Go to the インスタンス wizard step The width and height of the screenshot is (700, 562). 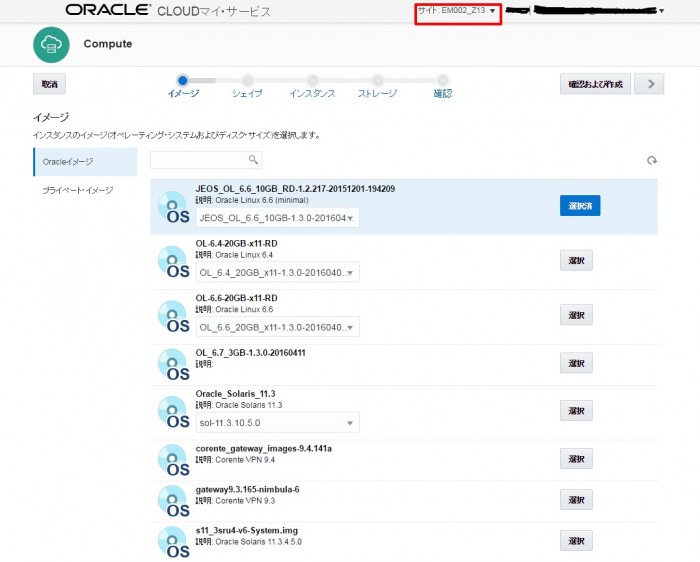coord(312,93)
